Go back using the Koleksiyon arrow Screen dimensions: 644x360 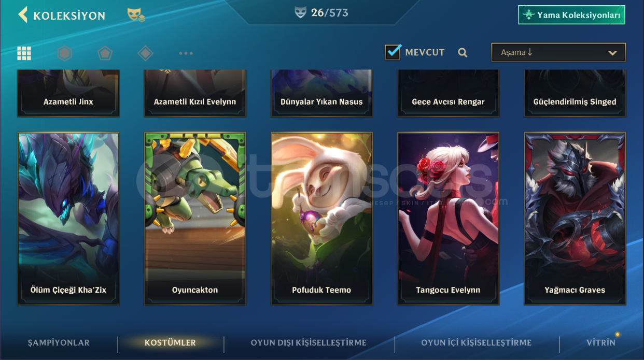tap(23, 15)
